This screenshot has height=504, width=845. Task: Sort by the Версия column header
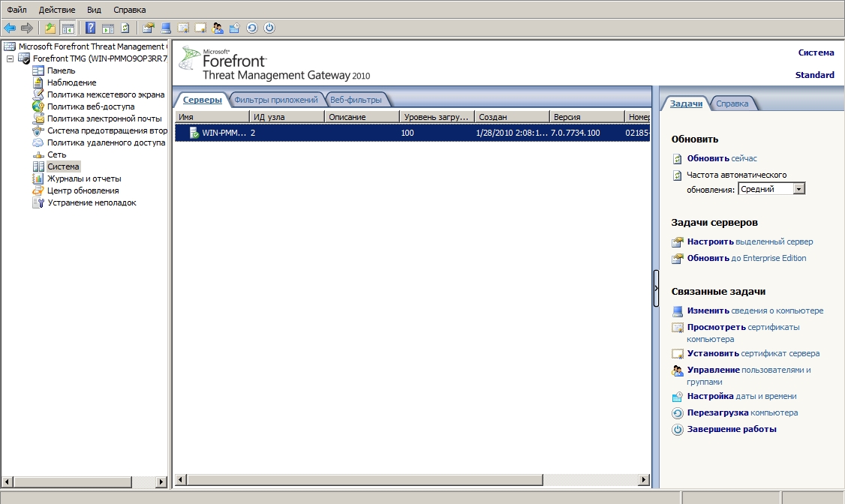point(587,117)
